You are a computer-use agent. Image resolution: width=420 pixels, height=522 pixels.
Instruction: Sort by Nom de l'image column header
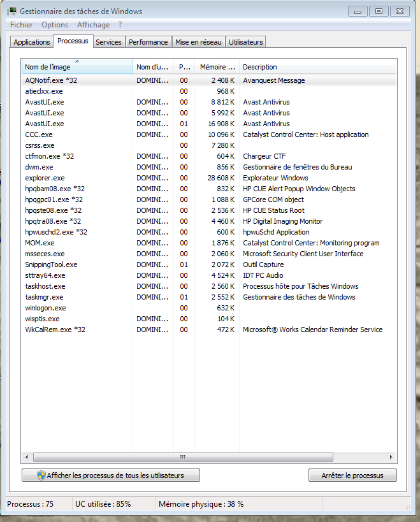point(77,66)
